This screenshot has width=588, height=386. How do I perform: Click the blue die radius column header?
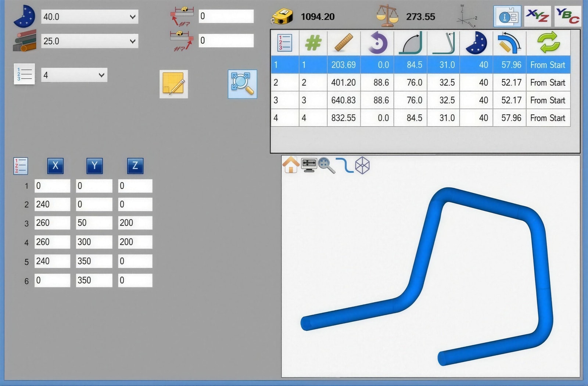pos(476,43)
